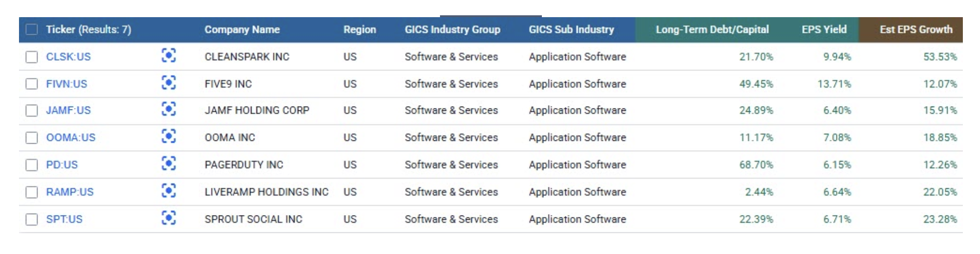Click the 24.89% debt/capital value

coord(756,110)
